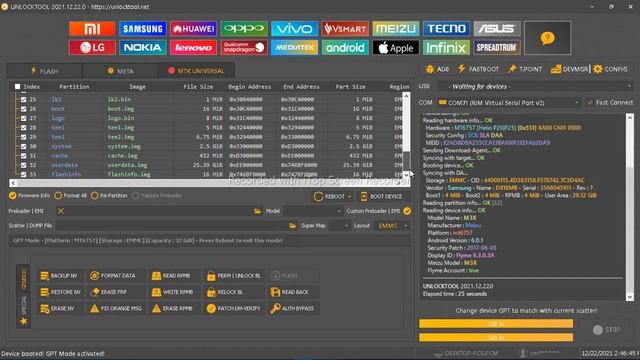Open the Lenovo brand section

tap(193, 47)
